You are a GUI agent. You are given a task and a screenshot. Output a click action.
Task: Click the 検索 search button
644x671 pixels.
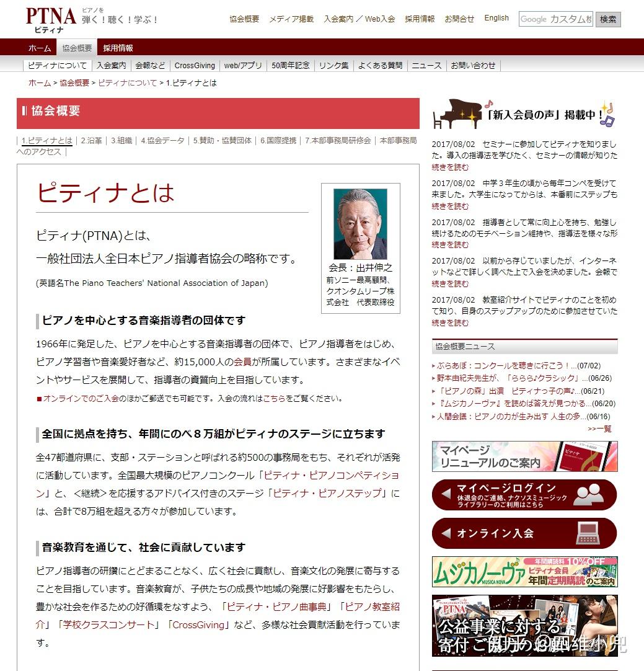coord(607,19)
